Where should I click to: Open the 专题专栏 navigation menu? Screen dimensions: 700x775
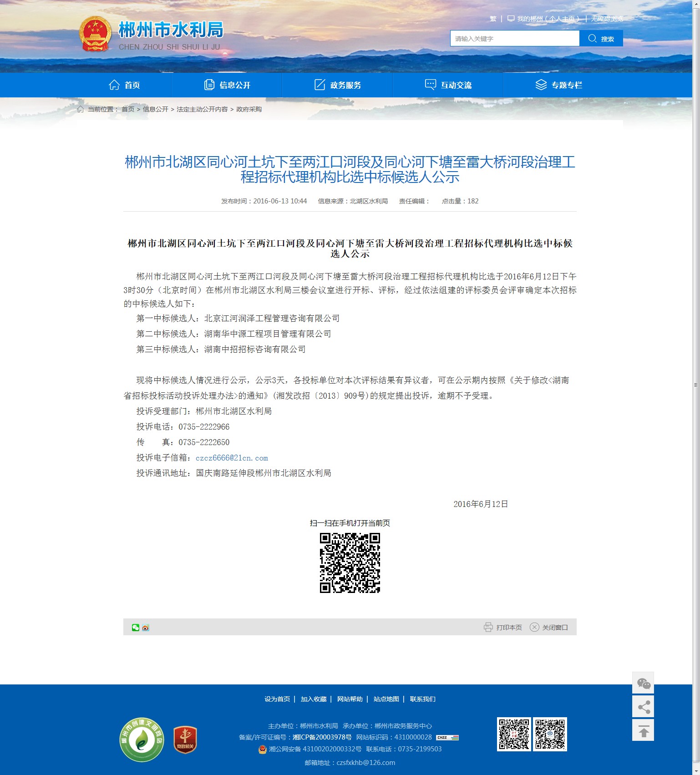point(559,85)
